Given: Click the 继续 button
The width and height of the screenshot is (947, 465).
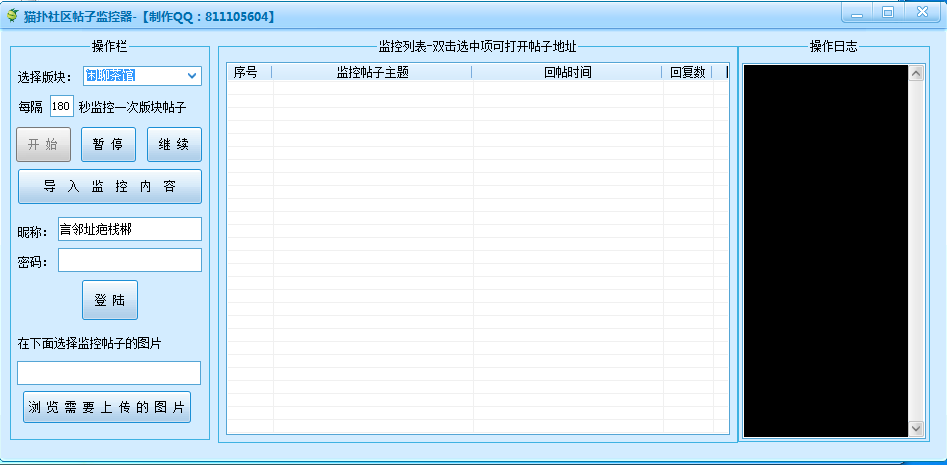Looking at the screenshot, I should point(175,144).
